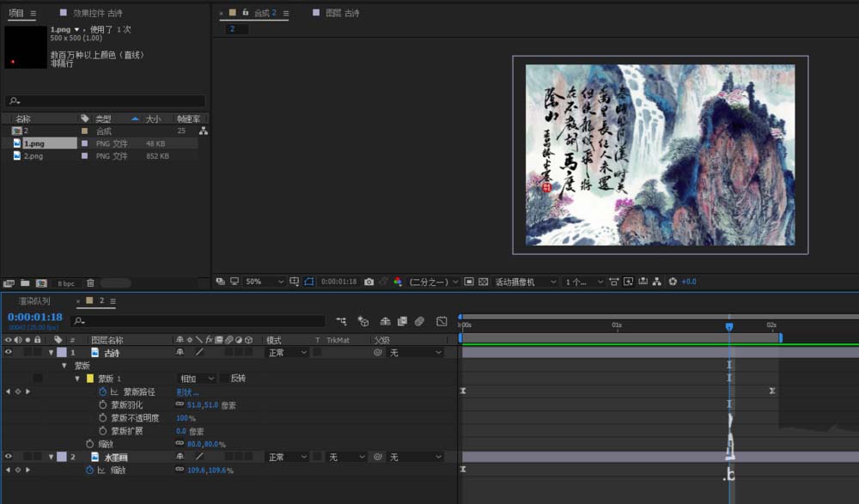Switch to the 渲染队列 tab
This screenshot has width=859, height=504.
[x=35, y=301]
